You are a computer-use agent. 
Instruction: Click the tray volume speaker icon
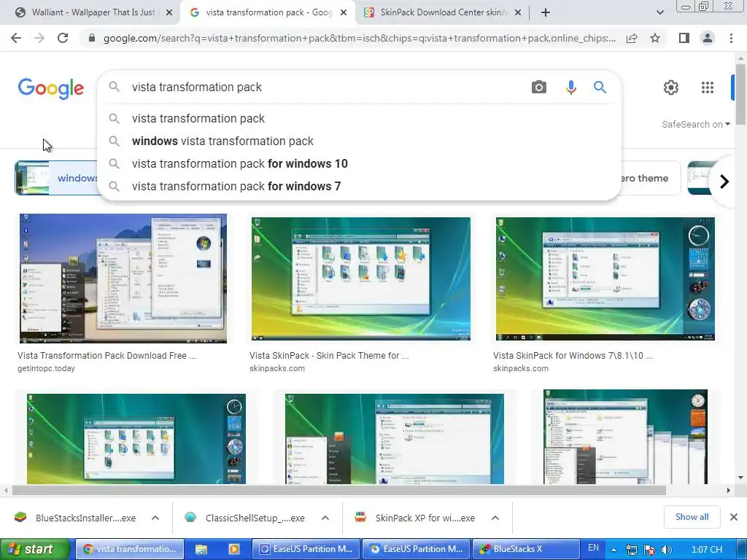pos(667,550)
